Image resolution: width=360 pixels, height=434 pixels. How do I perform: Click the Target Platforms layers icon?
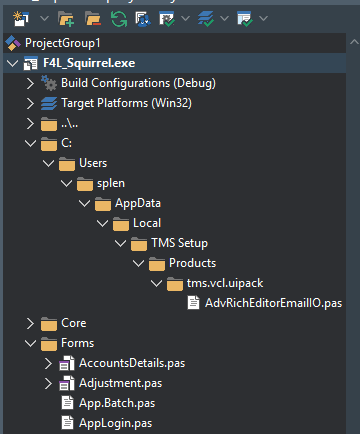(x=49, y=103)
